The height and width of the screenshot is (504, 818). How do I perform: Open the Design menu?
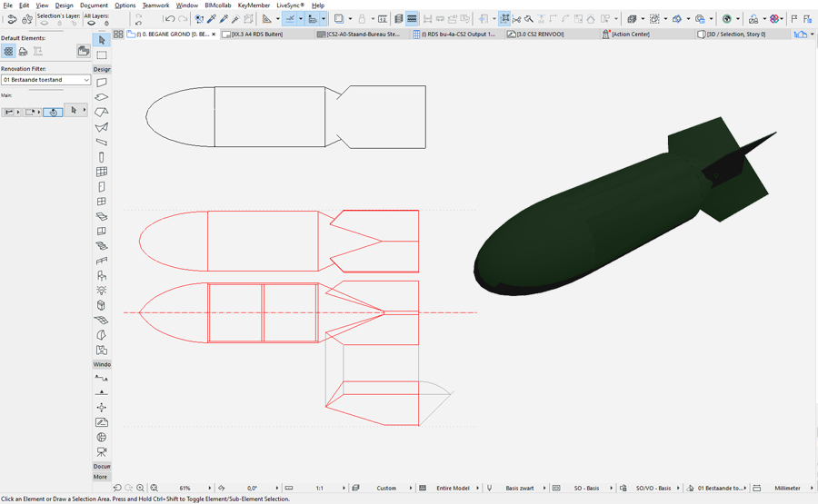click(64, 5)
